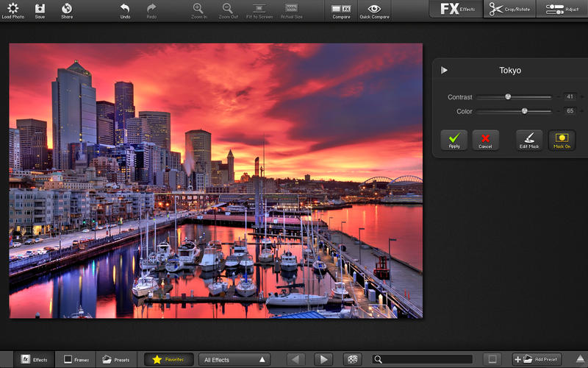This screenshot has width=588, height=368.
Task: Apply the Tokyo effect
Action: click(x=453, y=140)
